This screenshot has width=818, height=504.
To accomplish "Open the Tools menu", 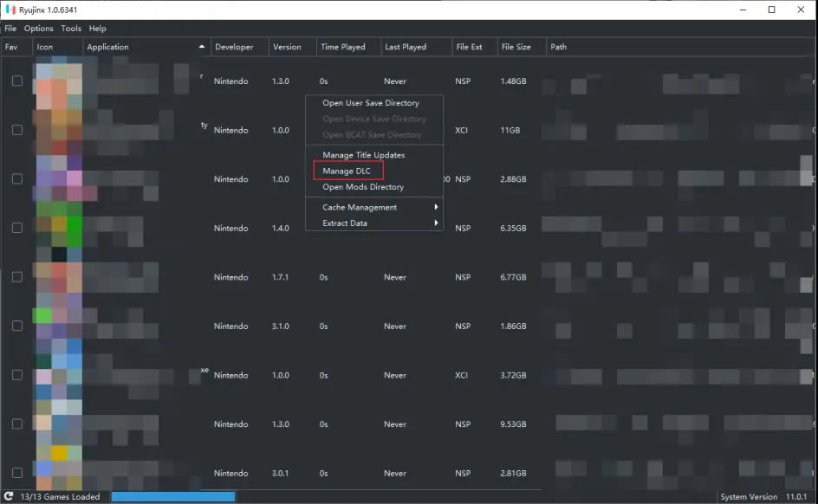I will point(71,29).
